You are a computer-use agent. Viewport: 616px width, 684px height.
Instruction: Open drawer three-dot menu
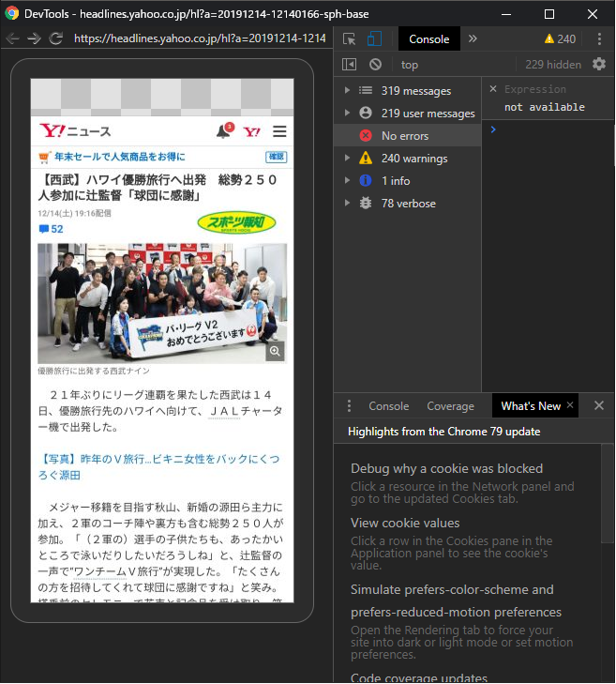click(x=349, y=405)
